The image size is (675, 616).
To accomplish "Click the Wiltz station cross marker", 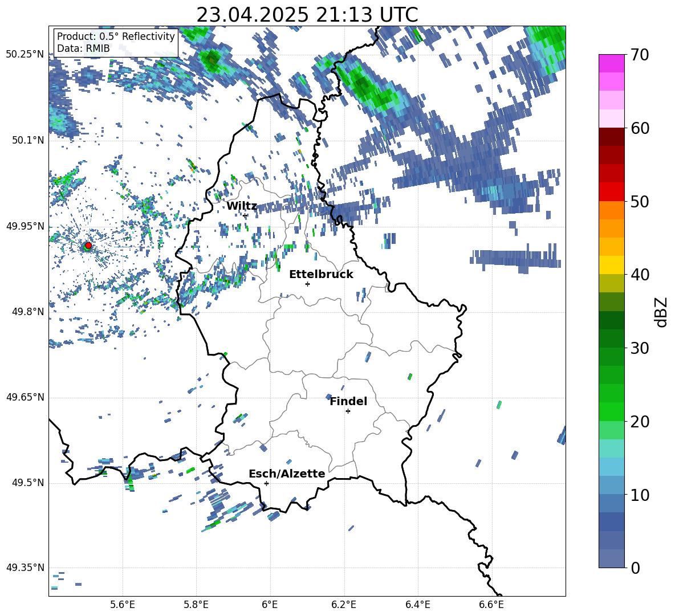I will click(245, 215).
